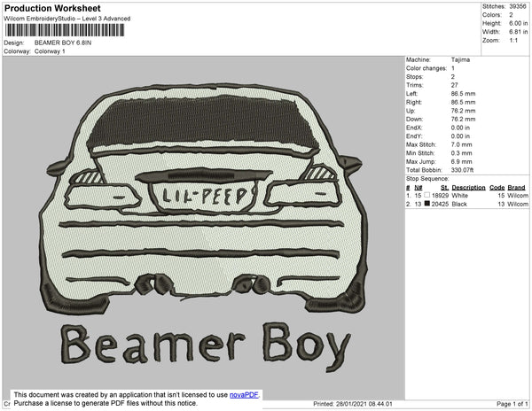Click the 'Page 1 of 1' footer

pyautogui.click(x=512, y=404)
